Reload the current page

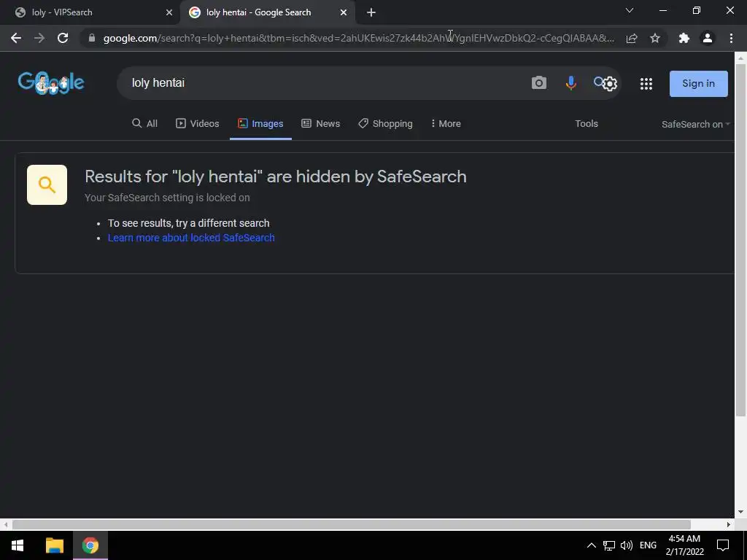point(63,38)
